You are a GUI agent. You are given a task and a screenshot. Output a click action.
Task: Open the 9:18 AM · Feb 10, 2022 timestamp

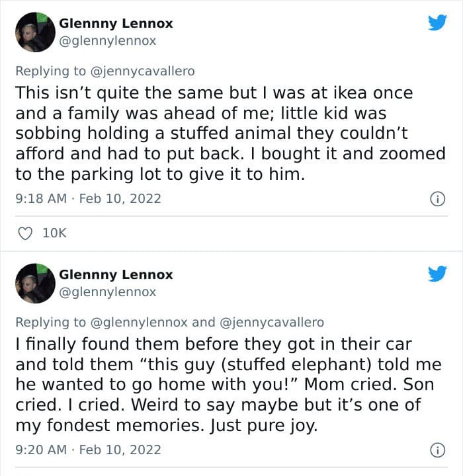[x=88, y=198]
